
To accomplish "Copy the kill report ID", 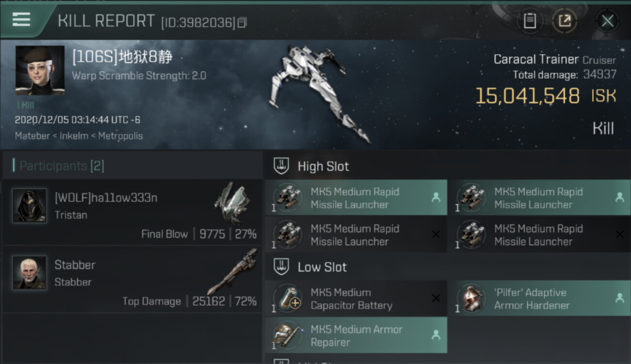I will pyautogui.click(x=242, y=22).
